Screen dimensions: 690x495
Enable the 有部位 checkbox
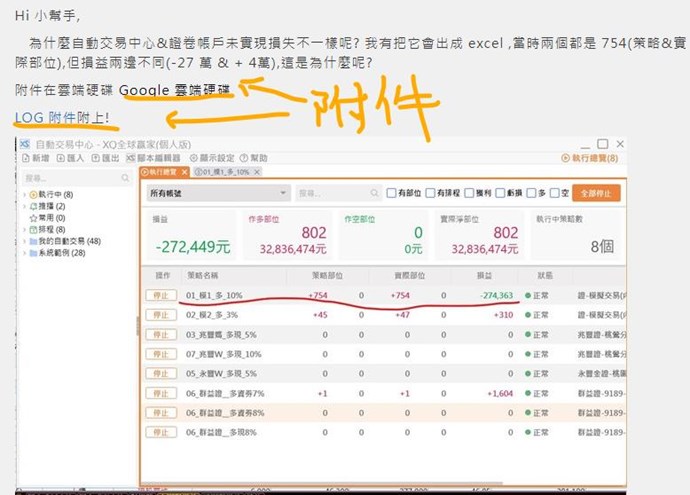(x=391, y=193)
